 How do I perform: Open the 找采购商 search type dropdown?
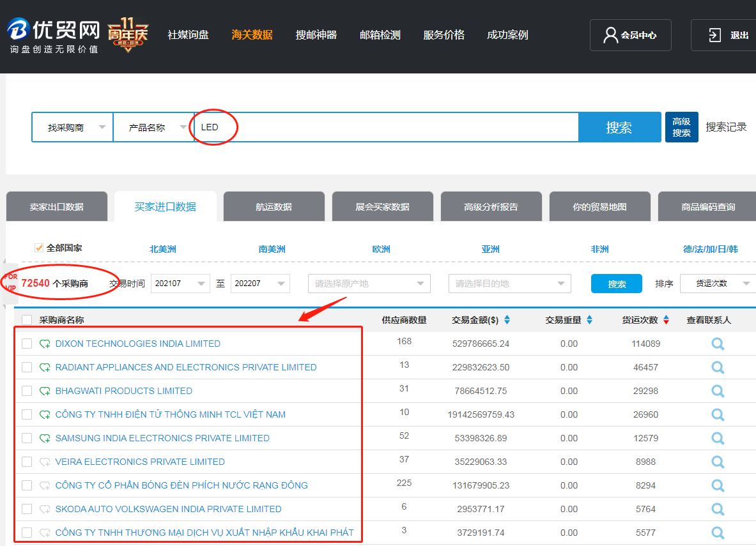coord(72,127)
